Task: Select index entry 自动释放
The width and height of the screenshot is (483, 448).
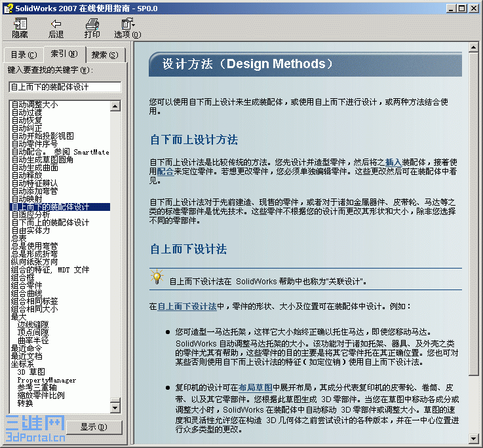Action: (x=27, y=175)
